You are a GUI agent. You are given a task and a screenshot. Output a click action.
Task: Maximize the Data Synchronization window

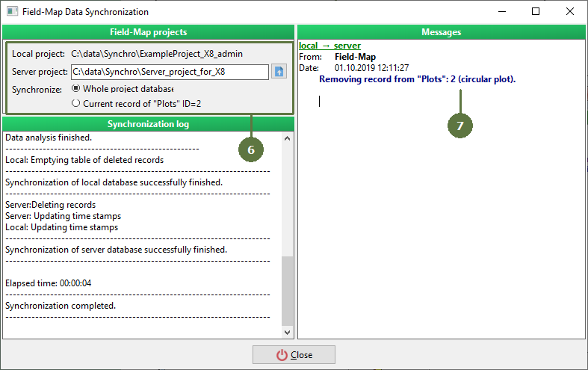[x=536, y=12]
